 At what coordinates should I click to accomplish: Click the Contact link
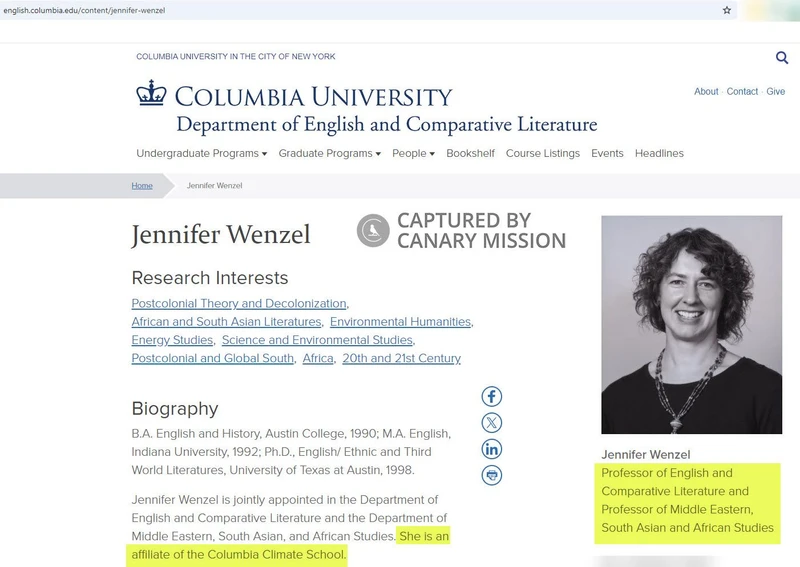[x=742, y=91]
